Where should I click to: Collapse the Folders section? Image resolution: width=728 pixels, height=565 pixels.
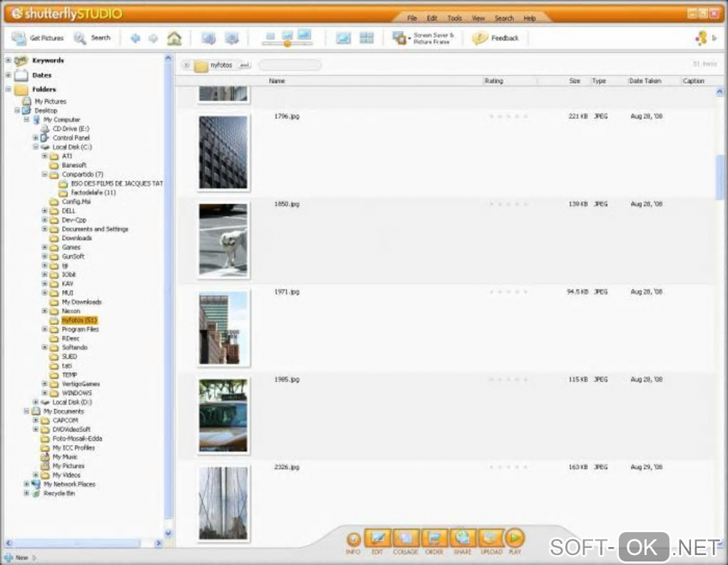tap(8, 89)
